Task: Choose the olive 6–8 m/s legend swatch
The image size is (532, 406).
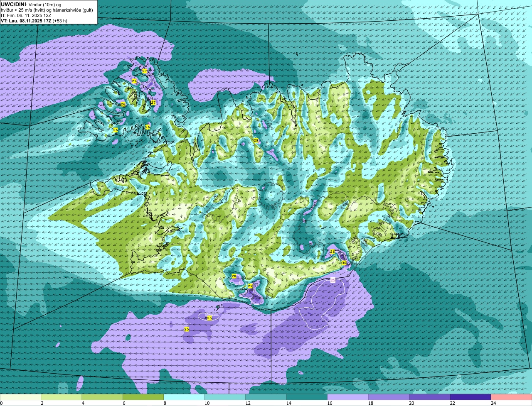Action: pos(143,397)
